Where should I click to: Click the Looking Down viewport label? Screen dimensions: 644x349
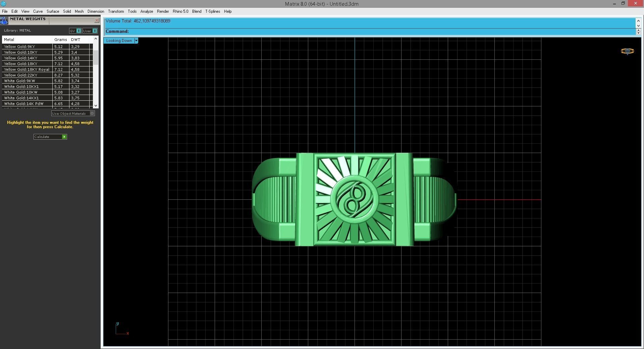(119, 41)
